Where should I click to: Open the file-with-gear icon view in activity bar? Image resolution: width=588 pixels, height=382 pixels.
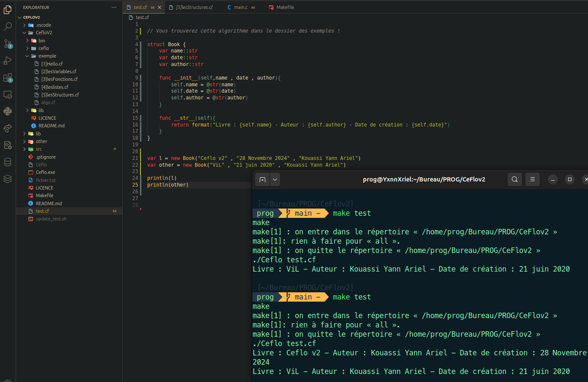[x=8, y=145]
